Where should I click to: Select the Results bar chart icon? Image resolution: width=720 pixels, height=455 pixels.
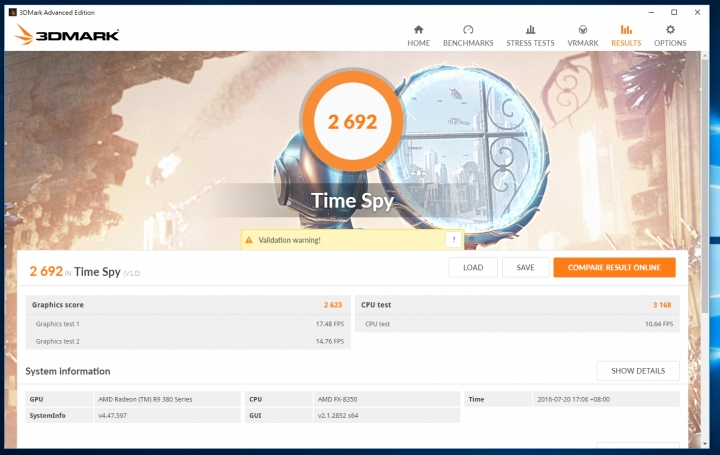(626, 30)
